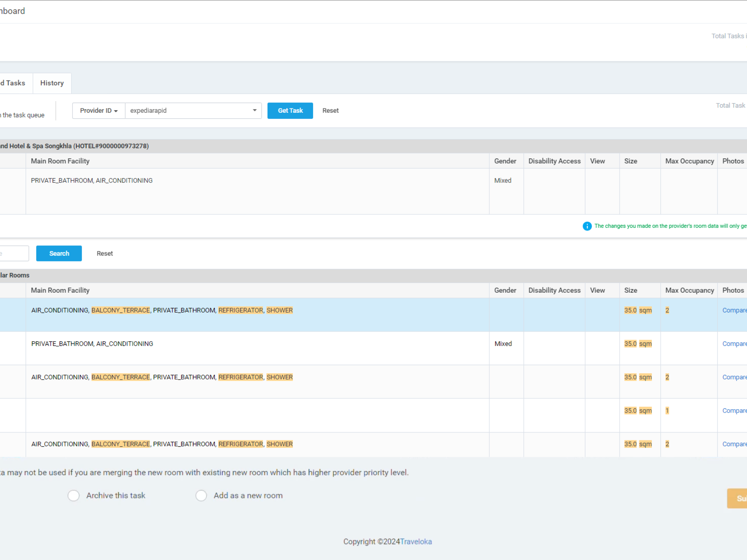The width and height of the screenshot is (747, 560).
Task: Select the Add as a new room option
Action: [x=201, y=496]
